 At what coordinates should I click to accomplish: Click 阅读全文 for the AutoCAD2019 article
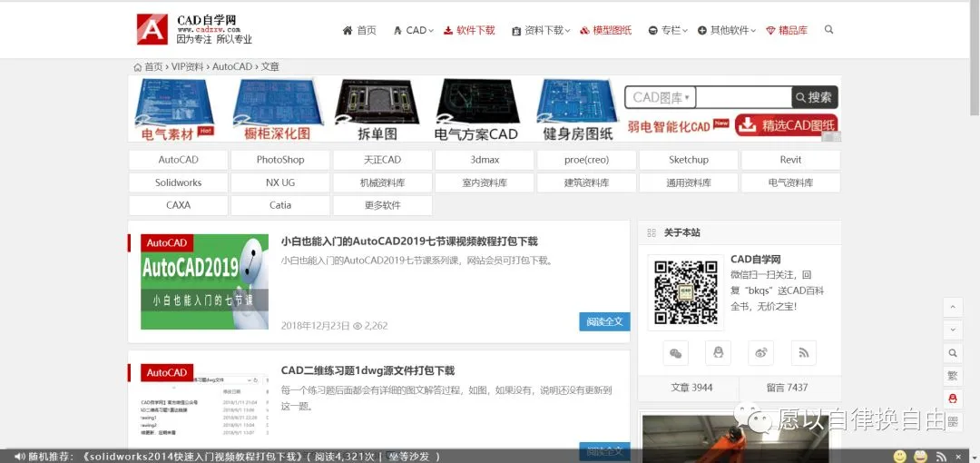coord(604,321)
